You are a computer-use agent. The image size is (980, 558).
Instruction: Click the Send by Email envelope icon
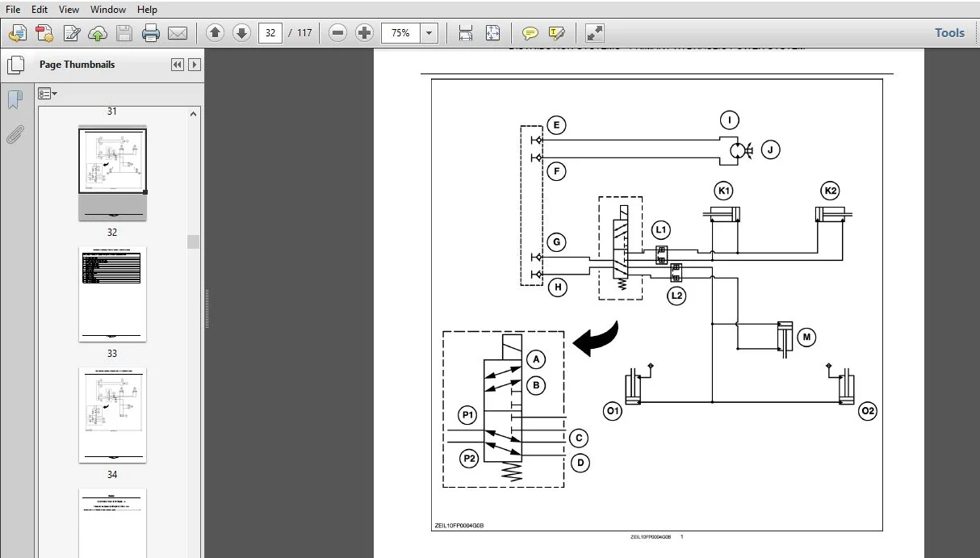177,33
